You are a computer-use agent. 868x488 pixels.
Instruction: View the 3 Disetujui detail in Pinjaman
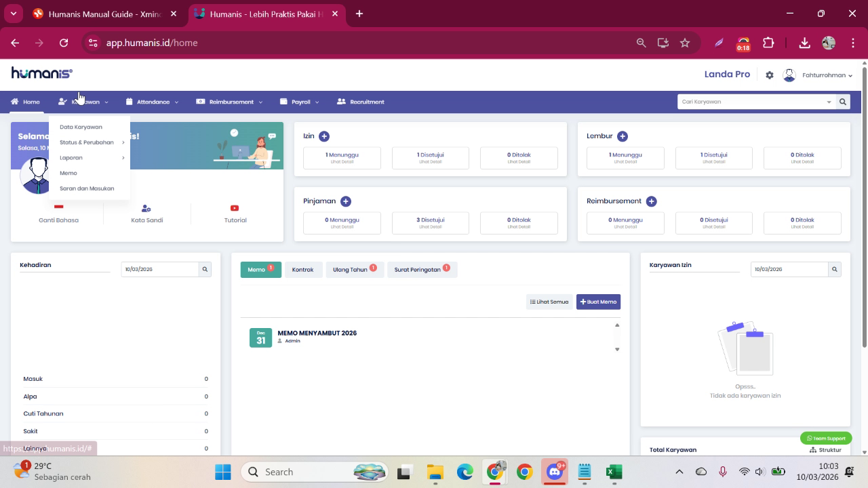431,223
